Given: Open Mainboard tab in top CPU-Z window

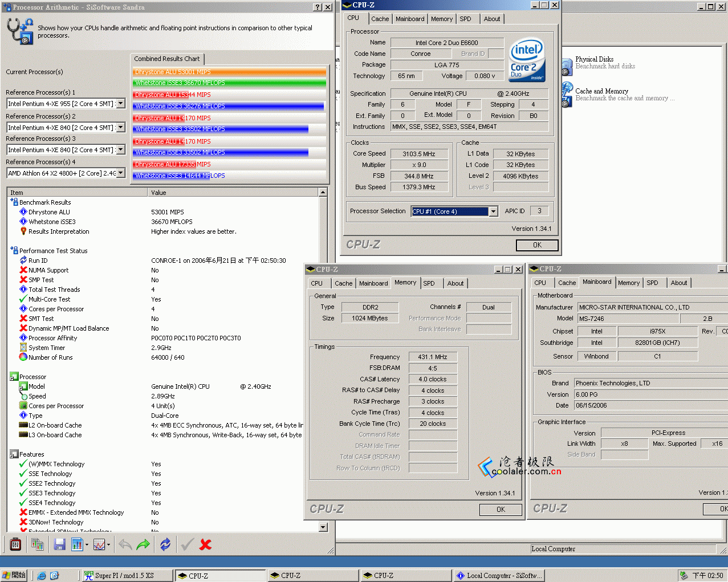Looking at the screenshot, I should click(410, 19).
